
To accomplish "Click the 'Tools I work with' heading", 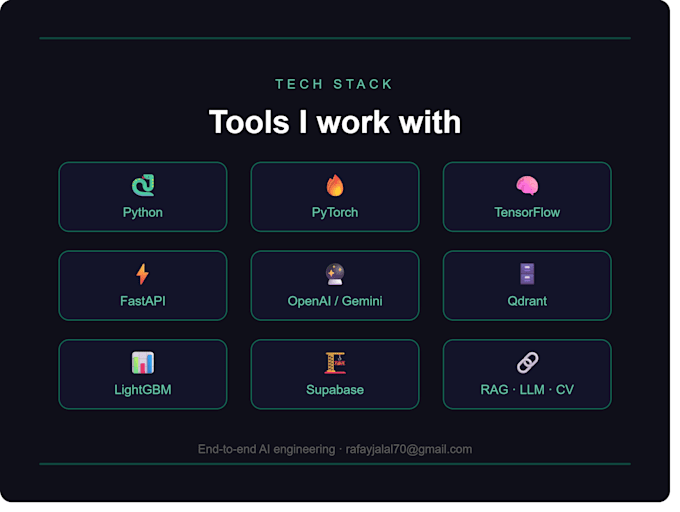I will coord(335,122).
